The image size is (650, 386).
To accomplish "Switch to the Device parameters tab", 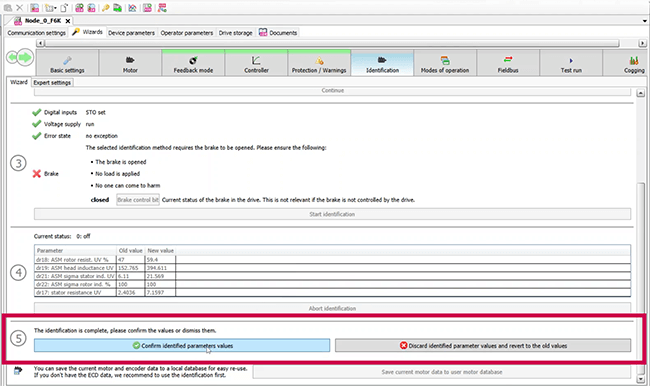I will point(131,33).
